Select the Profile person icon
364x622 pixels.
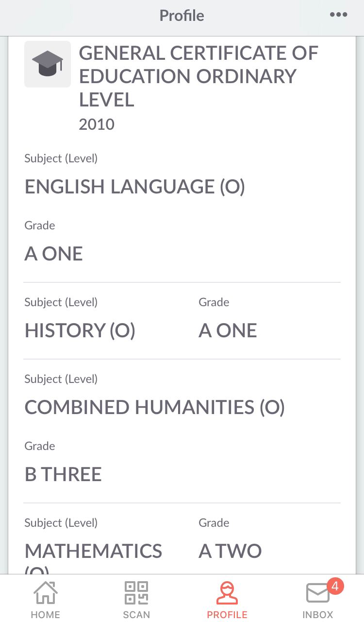pos(227,593)
